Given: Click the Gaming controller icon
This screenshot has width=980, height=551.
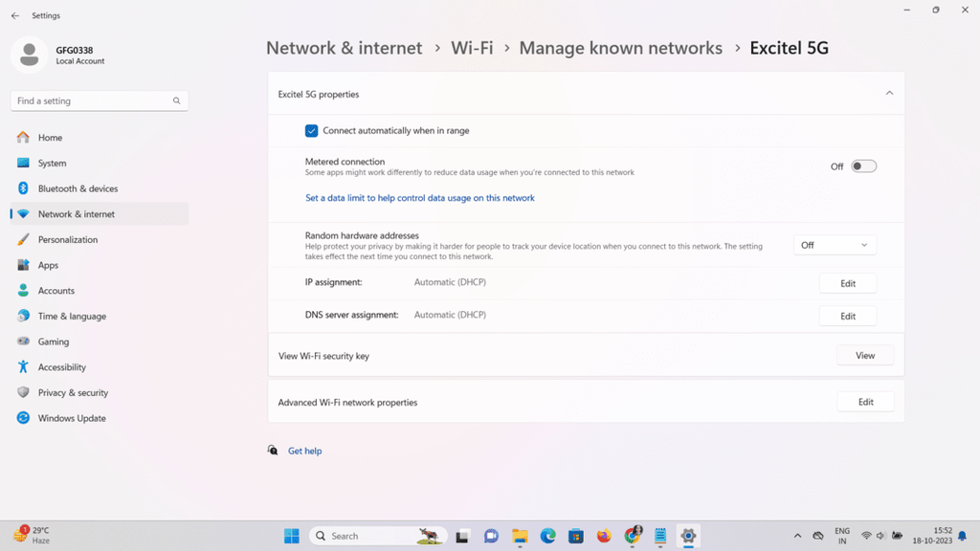Looking at the screenshot, I should (23, 342).
